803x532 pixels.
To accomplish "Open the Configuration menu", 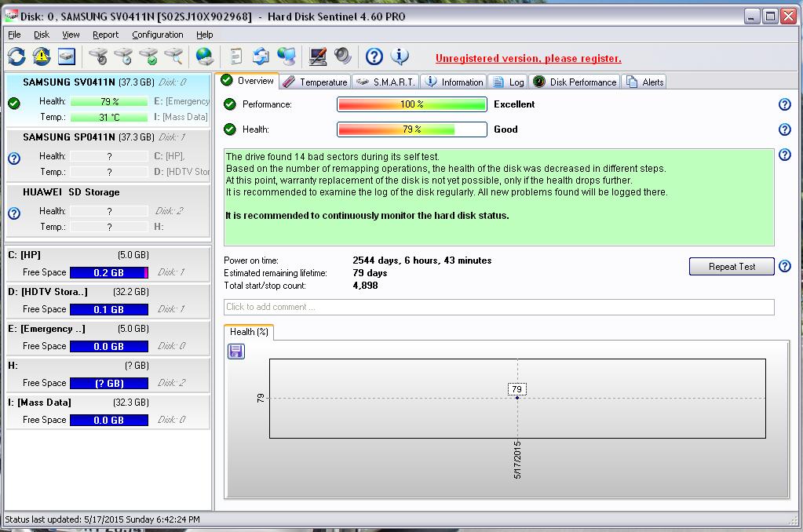I will coord(158,35).
